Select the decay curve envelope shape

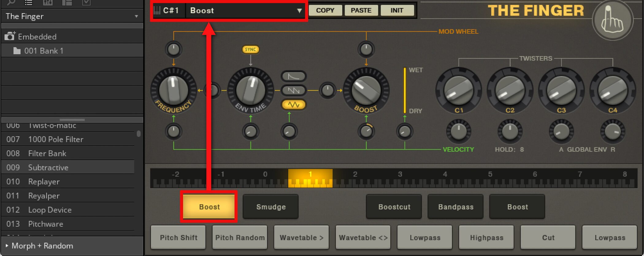[293, 76]
